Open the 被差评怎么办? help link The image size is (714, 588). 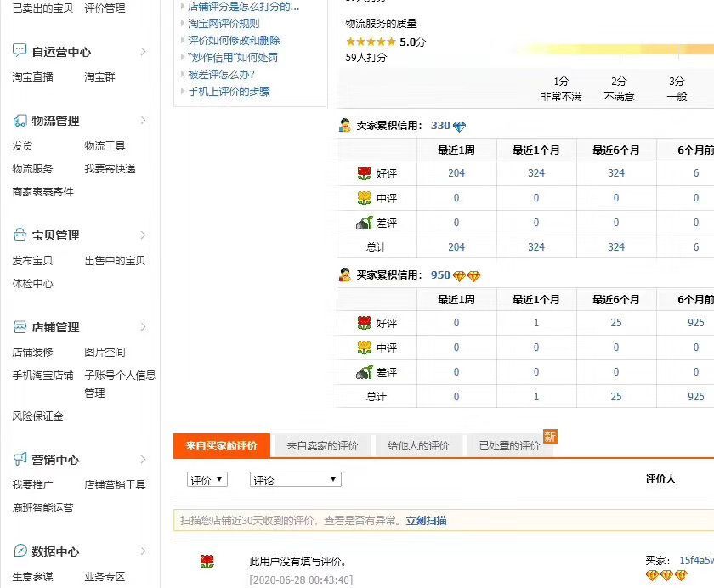coord(221,74)
